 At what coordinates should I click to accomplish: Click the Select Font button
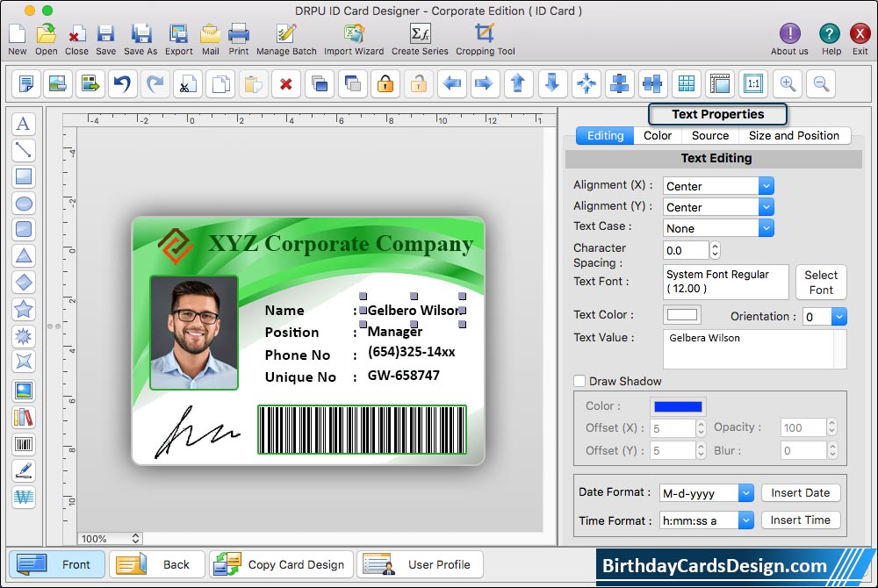[x=821, y=283]
